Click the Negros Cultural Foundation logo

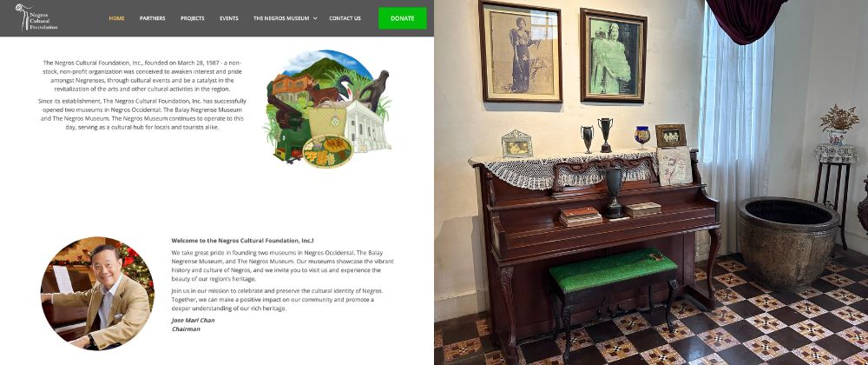click(36, 17)
